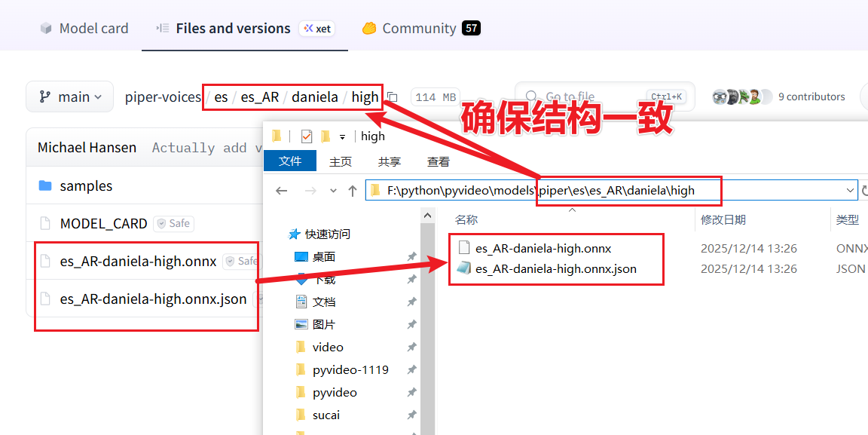
Task: Click the Explorer back arrow
Action: pos(282,191)
